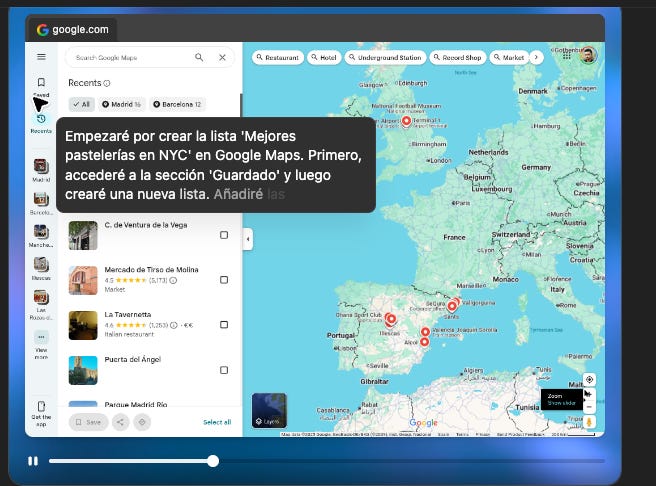The height and width of the screenshot is (486, 656).
Task: Open the View more button in sidebar
Action: [x=41, y=337]
